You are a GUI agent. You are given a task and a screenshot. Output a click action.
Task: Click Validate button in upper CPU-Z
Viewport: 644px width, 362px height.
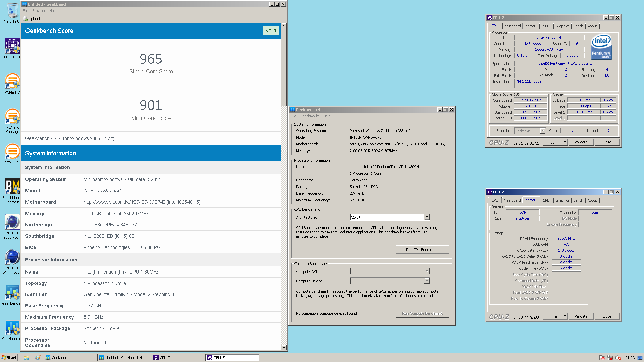(x=581, y=142)
